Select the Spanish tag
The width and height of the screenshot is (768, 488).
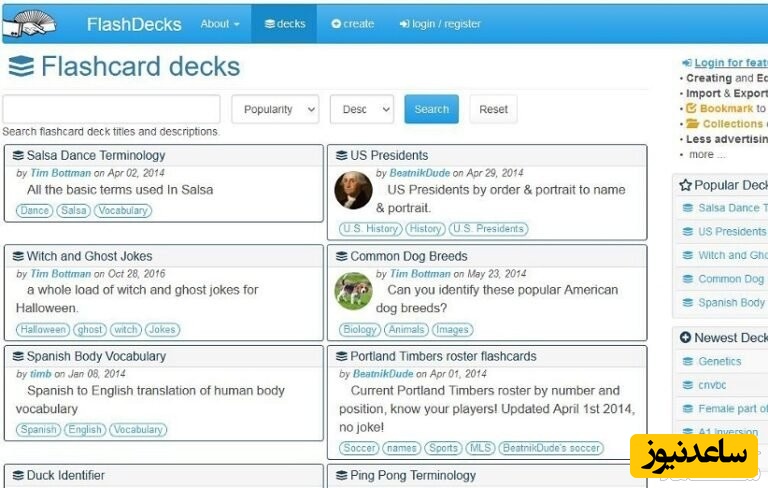38,430
